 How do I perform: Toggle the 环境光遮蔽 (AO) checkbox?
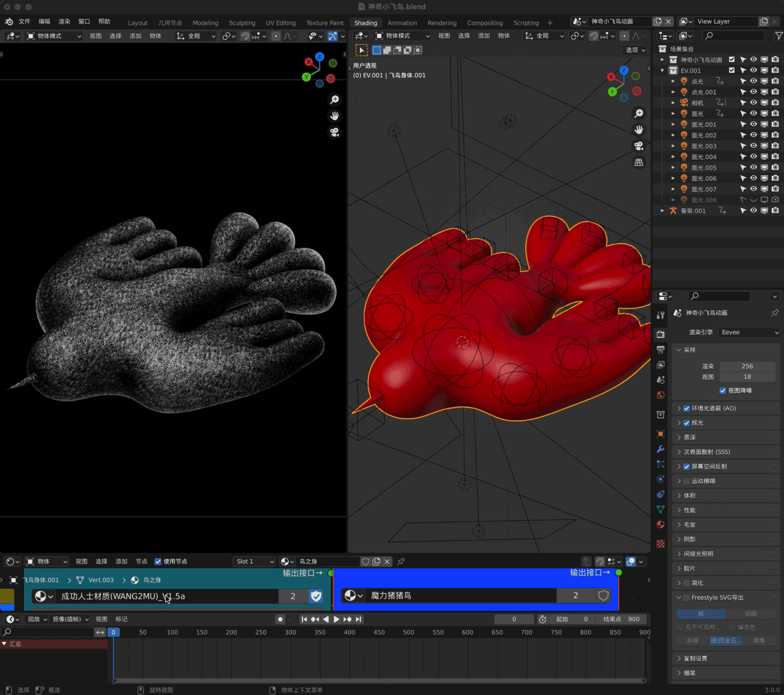coord(687,408)
